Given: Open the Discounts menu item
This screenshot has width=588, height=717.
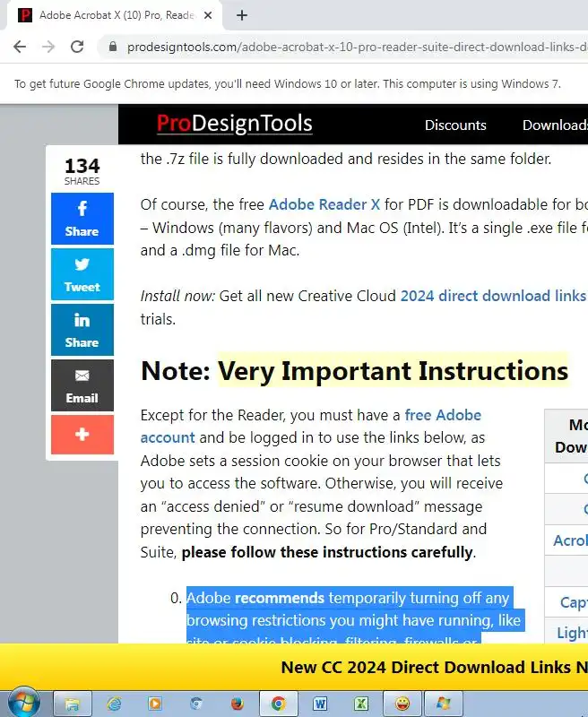Looking at the screenshot, I should tap(455, 125).
